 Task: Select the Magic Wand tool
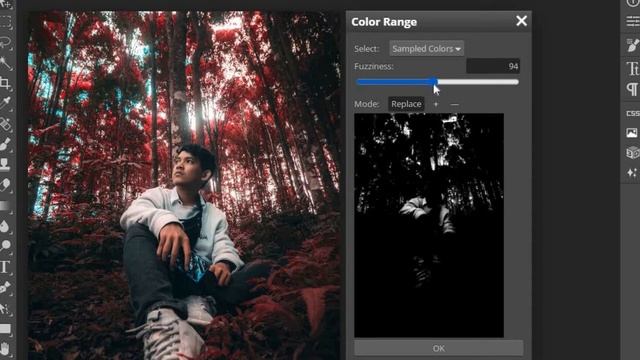(x=5, y=62)
